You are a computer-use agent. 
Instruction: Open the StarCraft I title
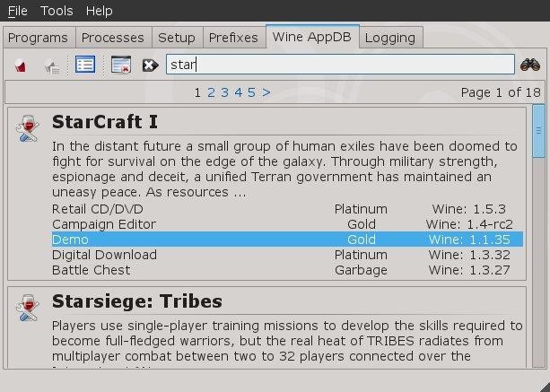[105, 122]
